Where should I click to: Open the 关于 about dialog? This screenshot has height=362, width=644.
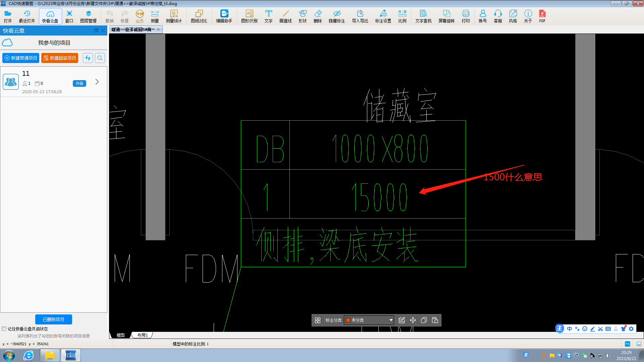coord(528,16)
